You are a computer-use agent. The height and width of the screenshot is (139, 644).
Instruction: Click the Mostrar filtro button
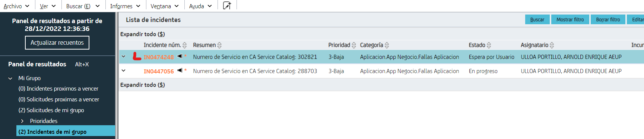[x=570, y=19]
